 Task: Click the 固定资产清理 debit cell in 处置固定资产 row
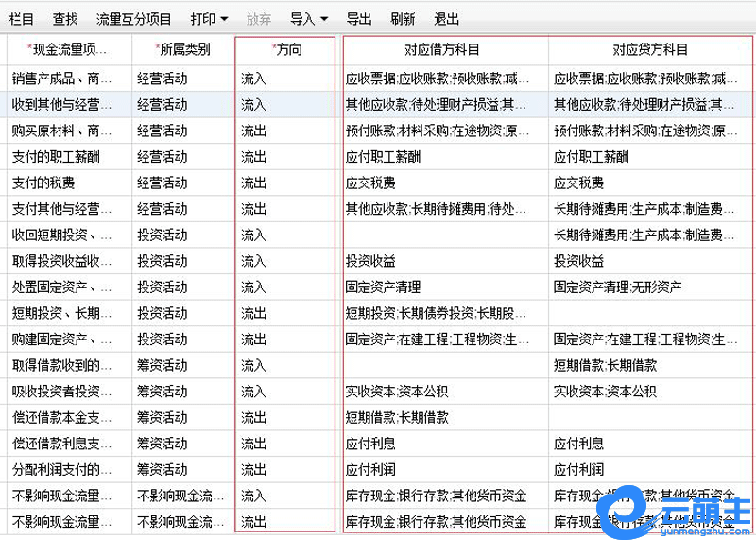[x=445, y=287]
